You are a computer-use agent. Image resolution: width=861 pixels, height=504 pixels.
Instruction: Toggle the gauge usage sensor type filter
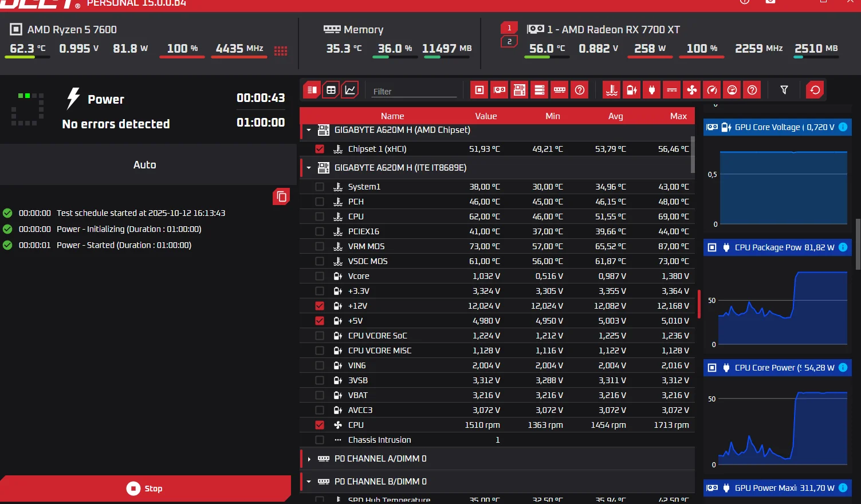(x=732, y=90)
